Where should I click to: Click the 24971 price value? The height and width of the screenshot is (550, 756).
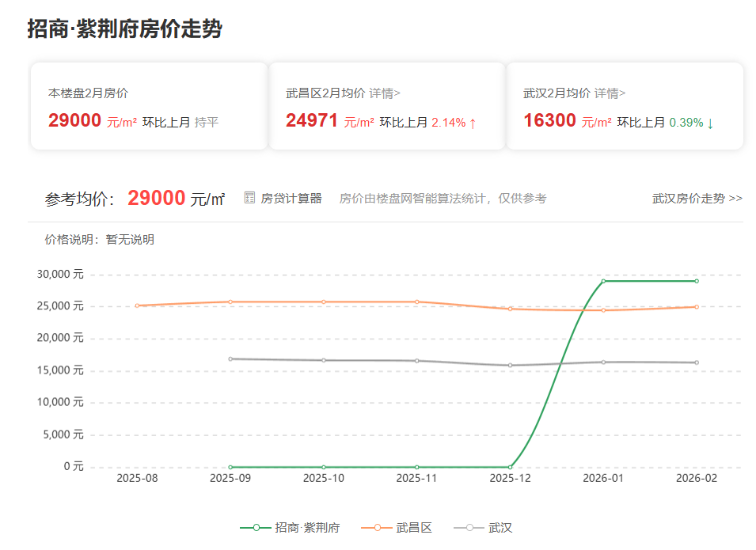311,120
